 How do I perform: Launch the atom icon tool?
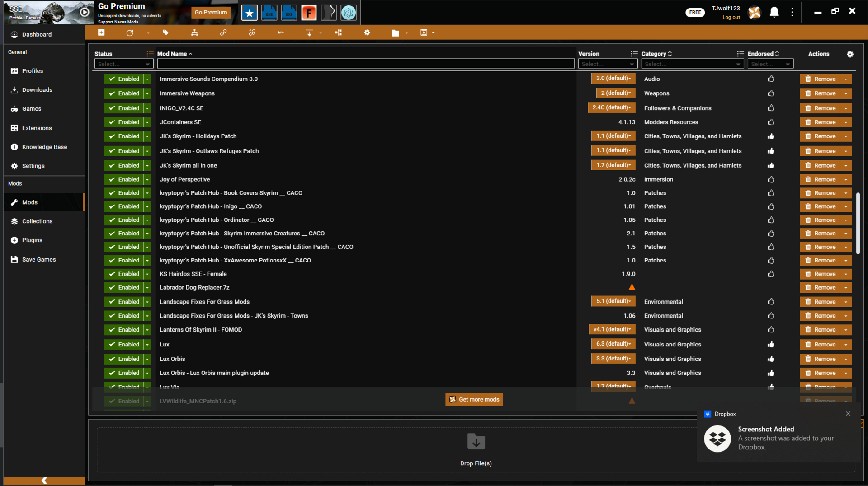[349, 13]
